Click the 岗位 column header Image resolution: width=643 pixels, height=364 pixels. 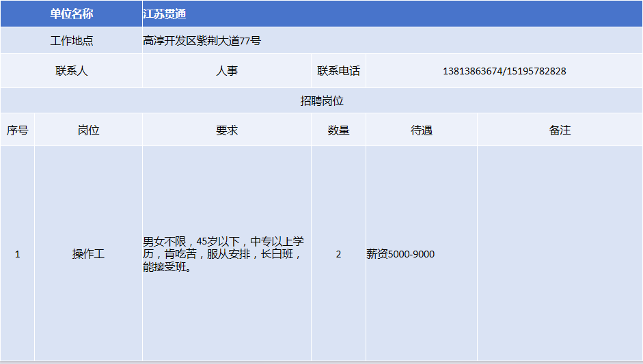click(88, 130)
